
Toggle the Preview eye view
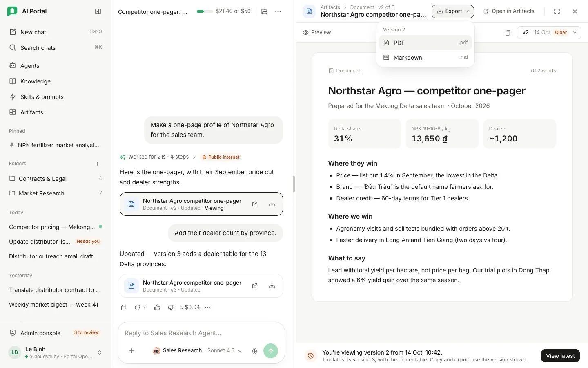tap(317, 33)
